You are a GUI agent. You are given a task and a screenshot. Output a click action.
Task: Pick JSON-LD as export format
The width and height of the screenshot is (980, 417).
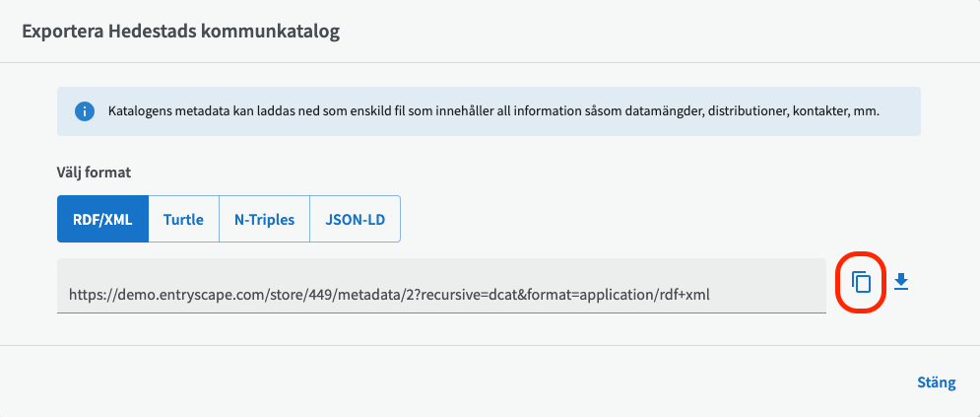pyautogui.click(x=355, y=219)
